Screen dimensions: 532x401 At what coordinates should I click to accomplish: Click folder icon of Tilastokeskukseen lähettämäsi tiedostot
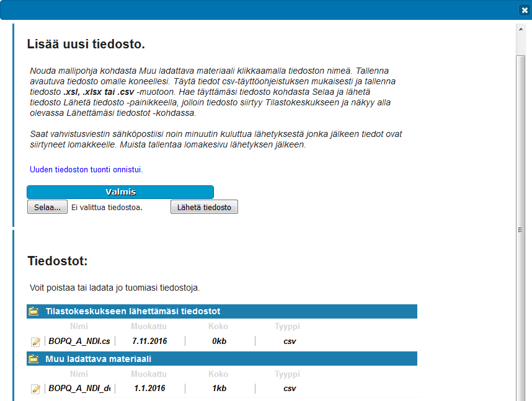coord(33,311)
